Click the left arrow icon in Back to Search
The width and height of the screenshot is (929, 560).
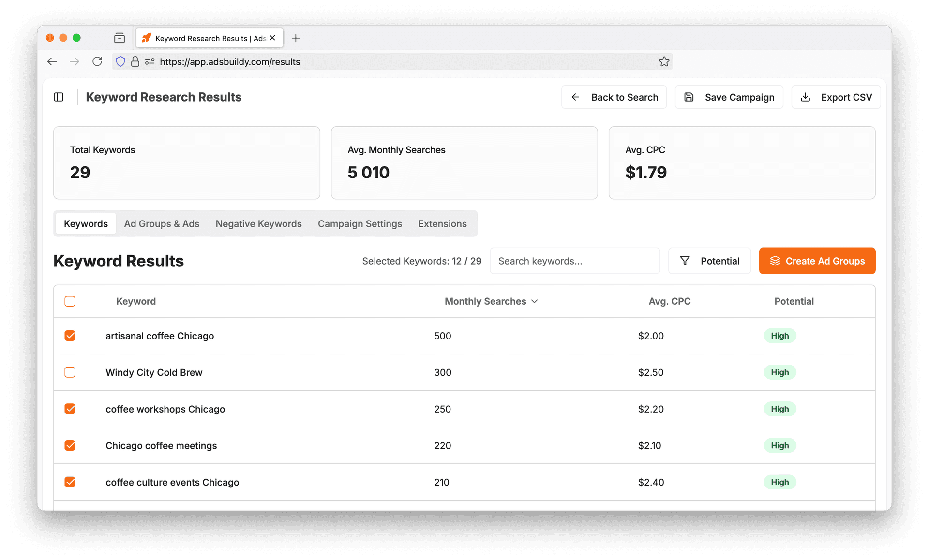tap(575, 97)
